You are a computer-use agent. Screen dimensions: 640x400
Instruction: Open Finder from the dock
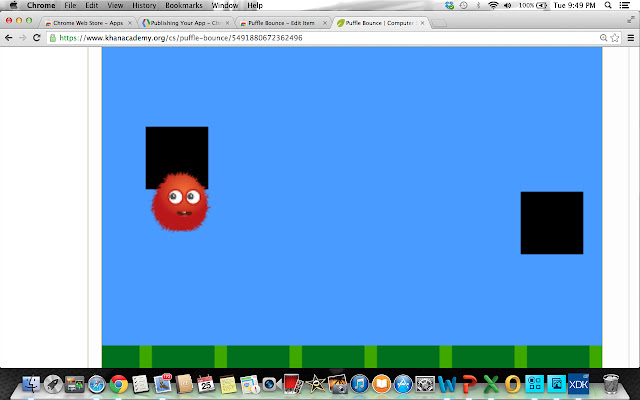click(31, 384)
